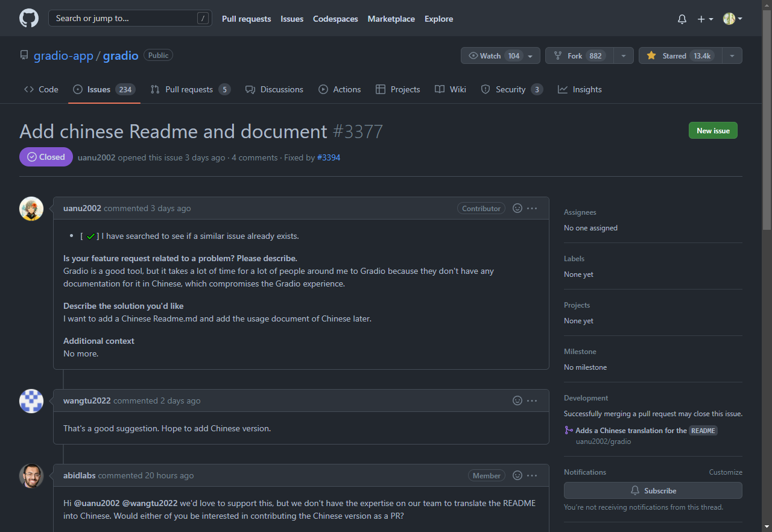Open options menu on wangtu2022's comment
772x532 pixels.
click(532, 401)
